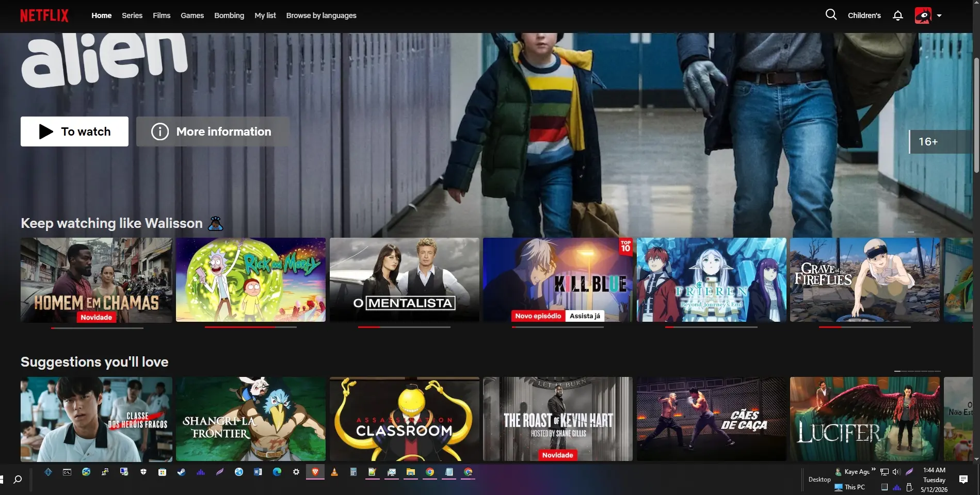Viewport: 980px width, 495px height.
Task: Launch Steam from the taskbar
Action: click(181, 472)
